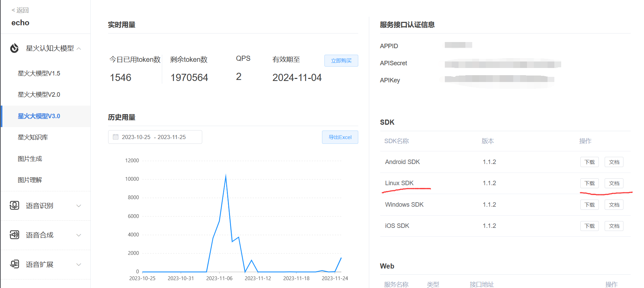Click the speech synthesis speaker icon
Screen dimensions: 644x288
coord(14,235)
